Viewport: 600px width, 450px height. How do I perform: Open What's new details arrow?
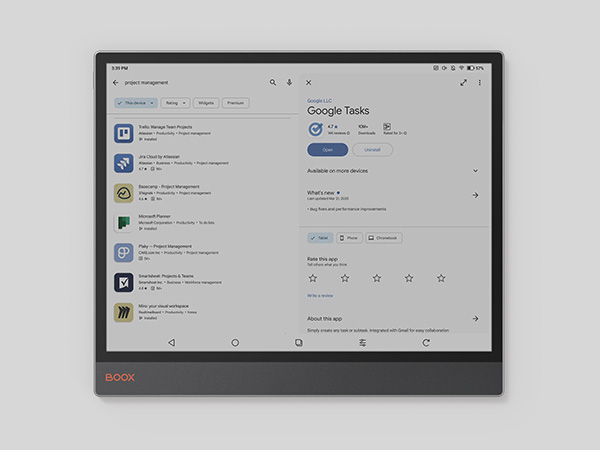[x=475, y=195]
